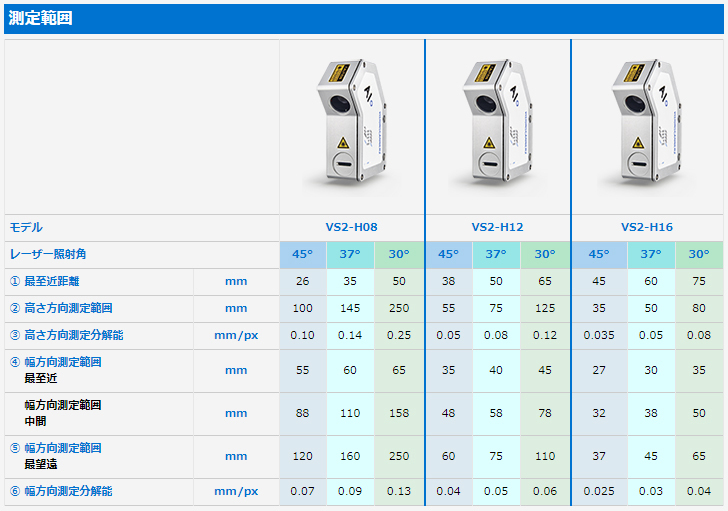Viewport: 728px width, 511px height.
Task: Click value 0.035 in 高さ方向測定分解能 row
Action: point(599,335)
